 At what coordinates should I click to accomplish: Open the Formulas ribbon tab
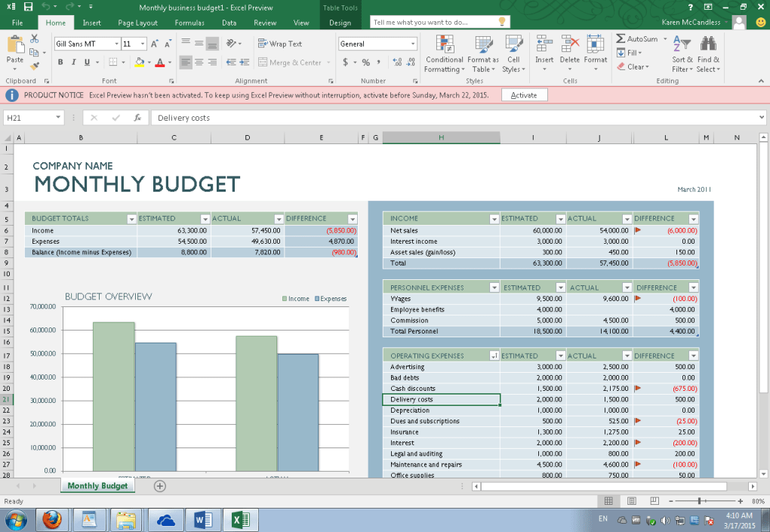[189, 23]
